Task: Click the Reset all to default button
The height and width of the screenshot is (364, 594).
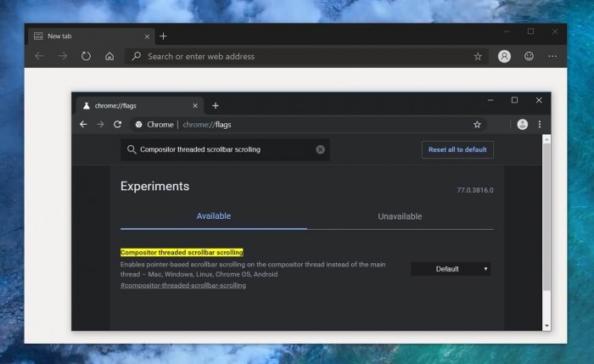Action: (457, 149)
